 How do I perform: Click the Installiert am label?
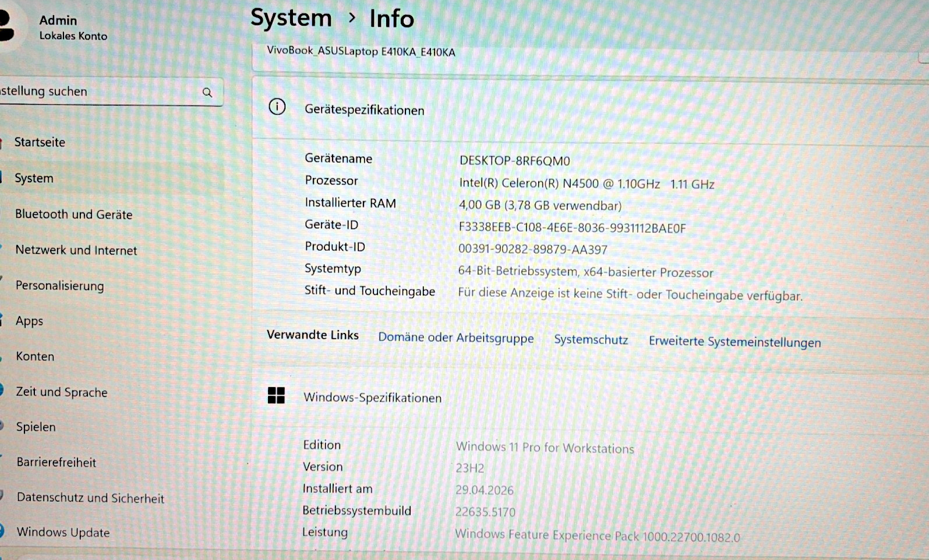[337, 489]
